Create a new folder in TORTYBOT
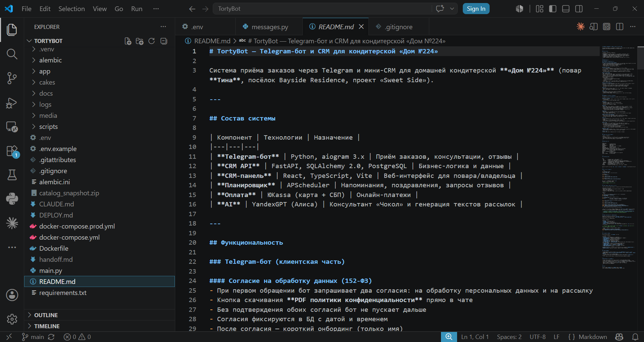The width and height of the screenshot is (644, 342). pos(140,41)
